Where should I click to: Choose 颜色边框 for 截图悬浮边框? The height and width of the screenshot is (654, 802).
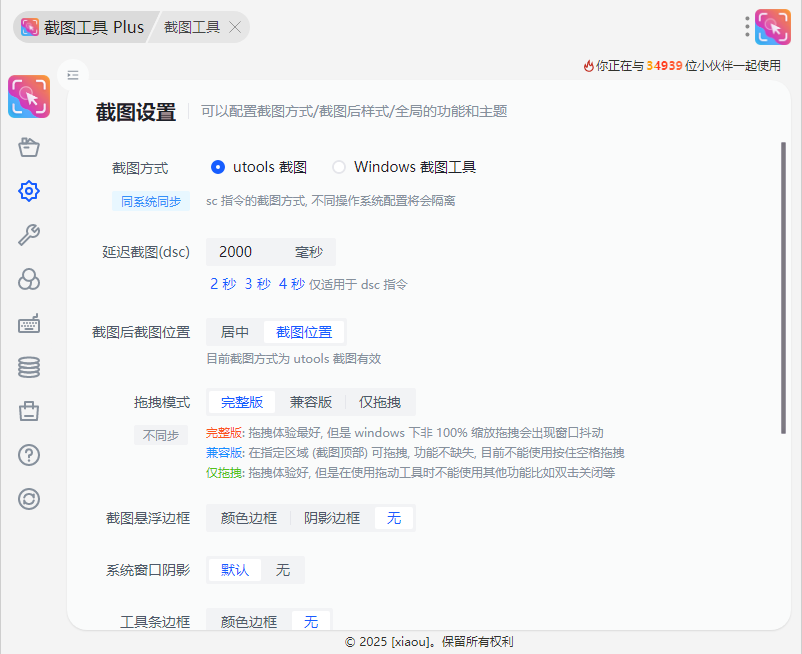click(x=249, y=518)
